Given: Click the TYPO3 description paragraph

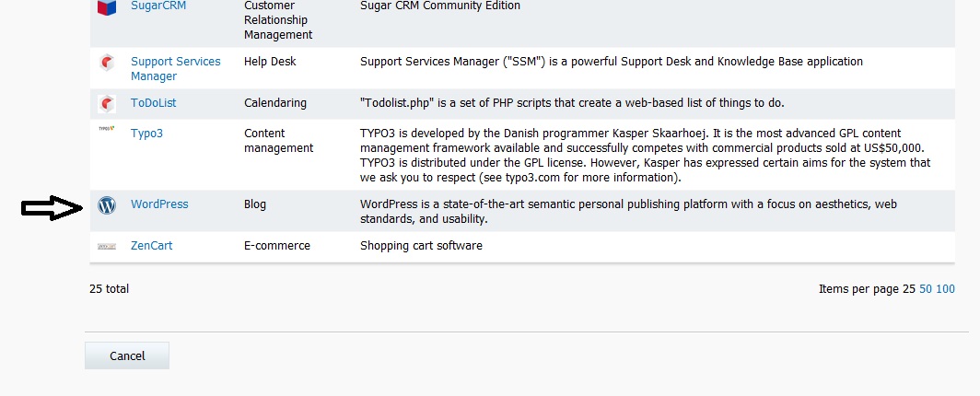Looking at the screenshot, I should (x=645, y=156).
